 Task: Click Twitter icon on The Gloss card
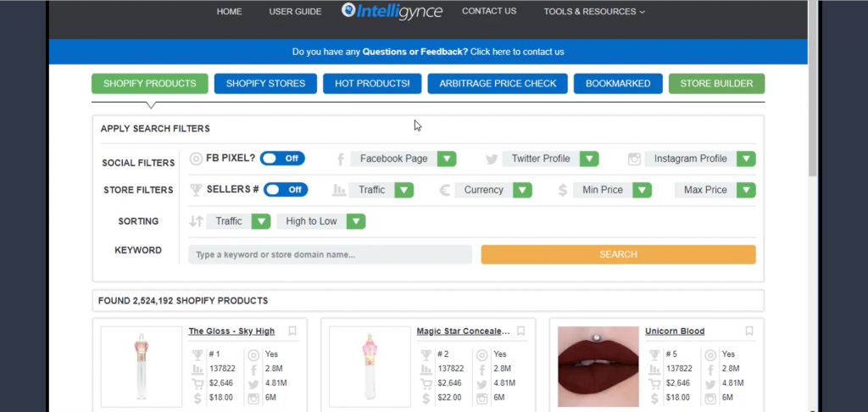click(x=253, y=383)
